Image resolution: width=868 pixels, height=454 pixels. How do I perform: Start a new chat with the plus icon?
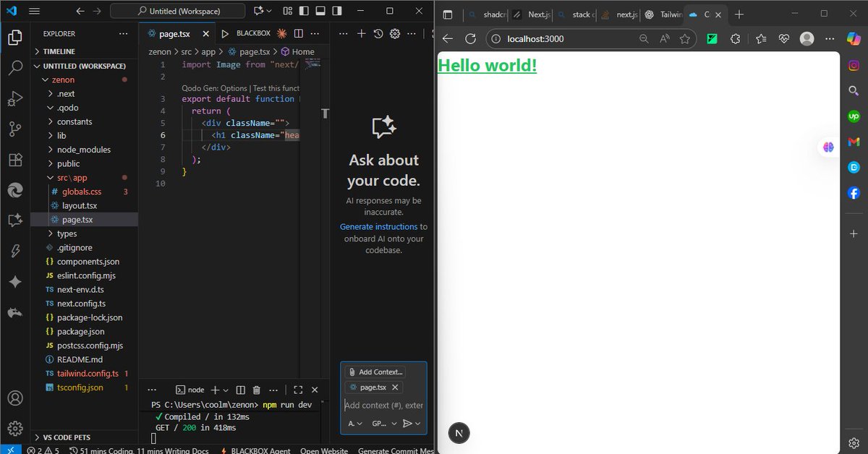(362, 33)
